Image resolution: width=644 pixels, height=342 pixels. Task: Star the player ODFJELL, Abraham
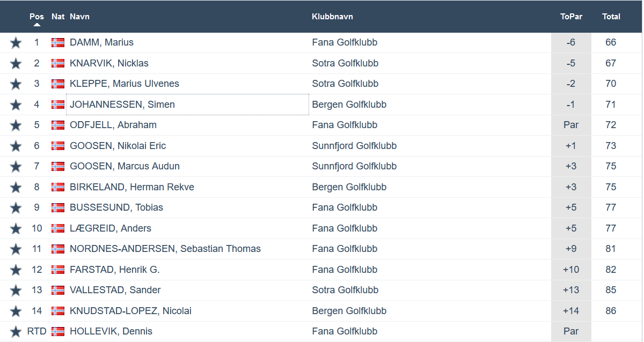[16, 125]
